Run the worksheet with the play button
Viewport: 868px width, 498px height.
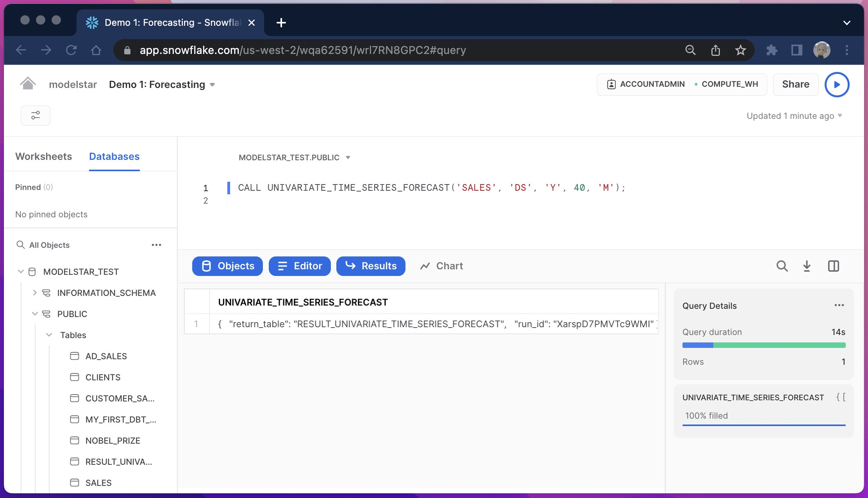836,84
